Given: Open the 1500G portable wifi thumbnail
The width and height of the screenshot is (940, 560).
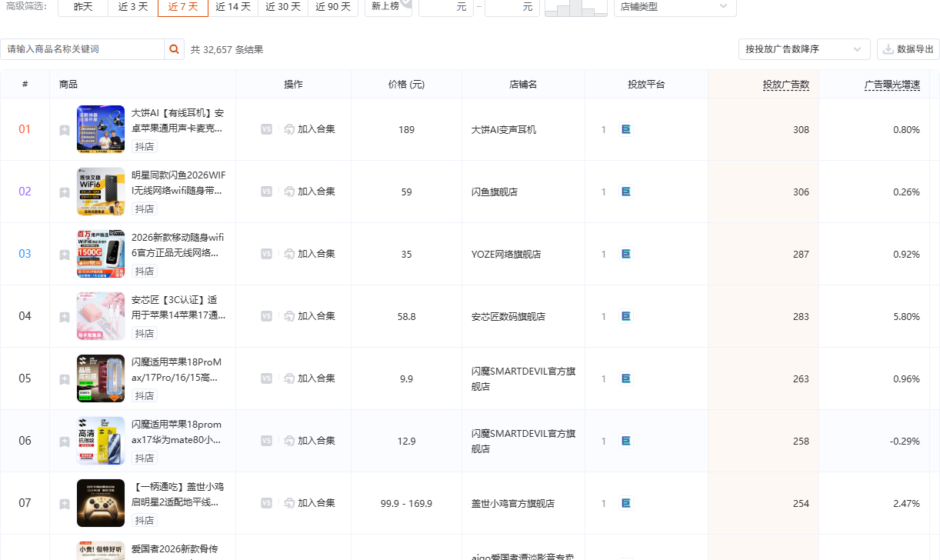Looking at the screenshot, I should pyautogui.click(x=101, y=254).
